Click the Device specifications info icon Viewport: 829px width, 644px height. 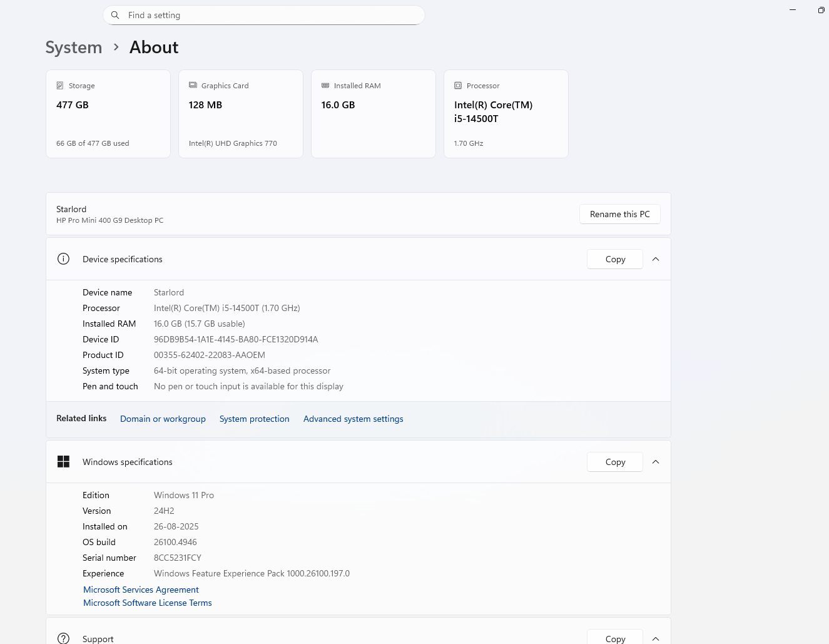(x=63, y=259)
